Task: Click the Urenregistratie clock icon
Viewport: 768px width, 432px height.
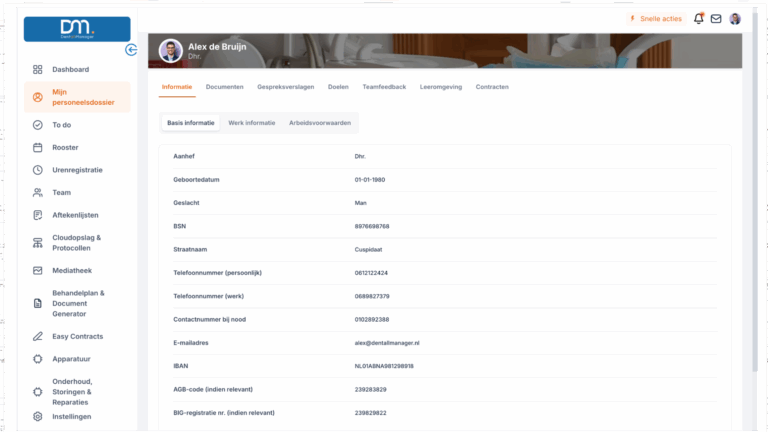Action: (x=38, y=170)
